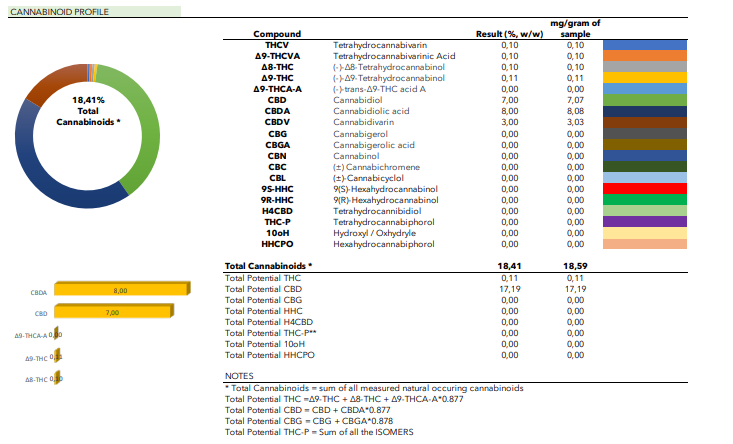Click the red 9S-HHC color swatch
The height and width of the screenshot is (444, 733).
[646, 189]
